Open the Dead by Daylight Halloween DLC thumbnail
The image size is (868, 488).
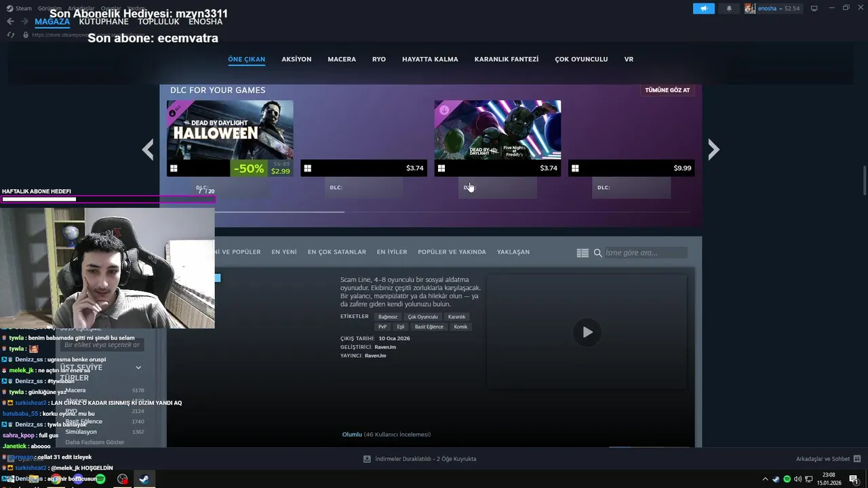coord(230,130)
